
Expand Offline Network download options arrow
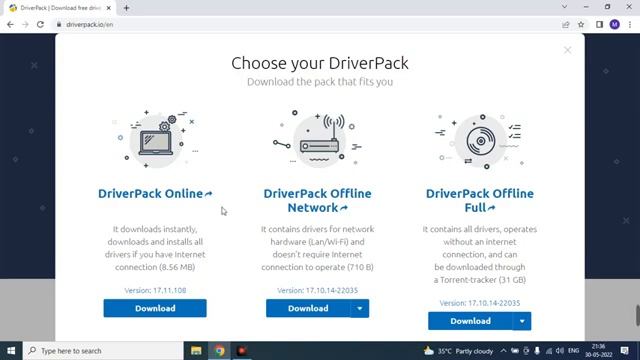[360, 308]
